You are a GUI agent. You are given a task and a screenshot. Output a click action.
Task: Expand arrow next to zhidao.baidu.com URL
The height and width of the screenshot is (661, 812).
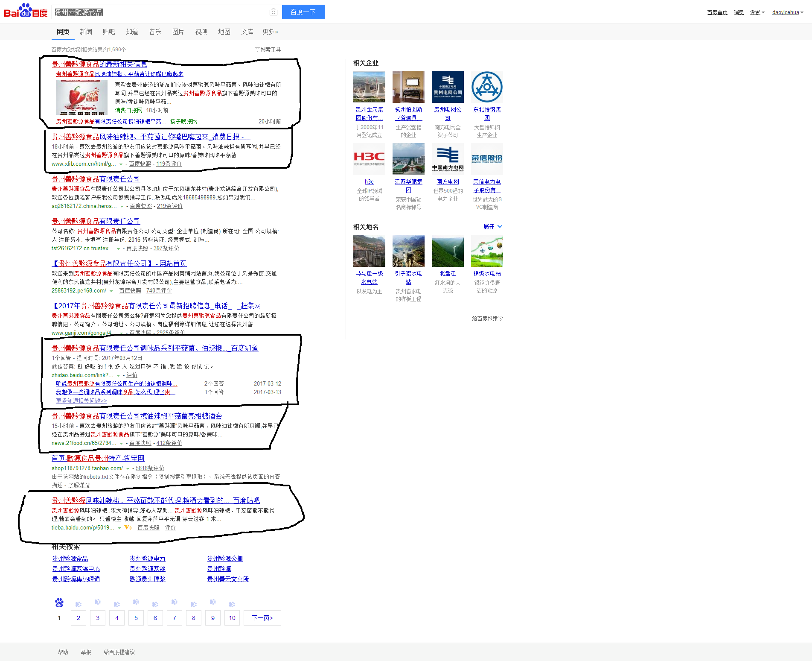click(x=119, y=375)
